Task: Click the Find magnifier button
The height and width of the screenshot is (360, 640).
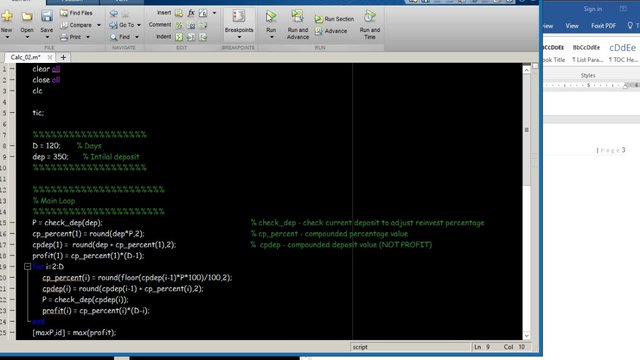Action: [120, 37]
